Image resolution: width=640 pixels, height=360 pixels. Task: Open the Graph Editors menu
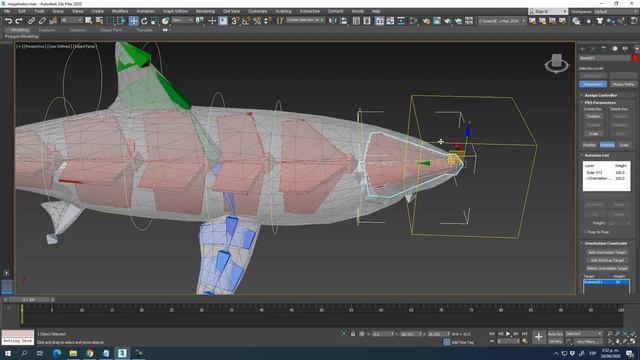(176, 11)
